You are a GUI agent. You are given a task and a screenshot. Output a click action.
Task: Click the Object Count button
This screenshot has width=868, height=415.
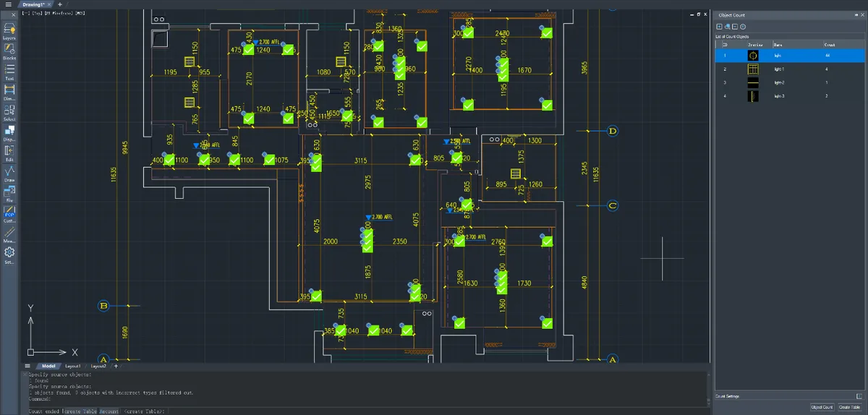pyautogui.click(x=822, y=407)
